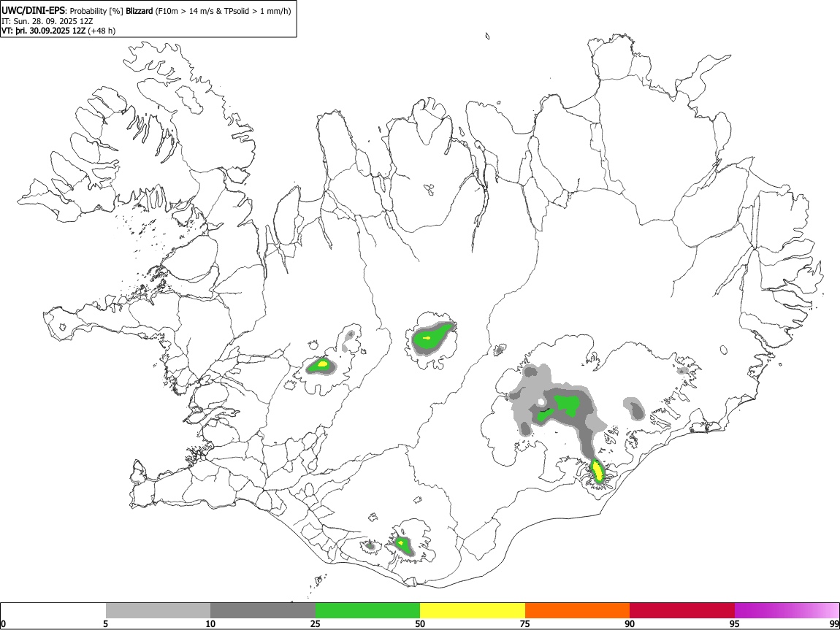This screenshot has width=840, height=630.
Task: Click the legend label "5"
Action: [x=106, y=623]
